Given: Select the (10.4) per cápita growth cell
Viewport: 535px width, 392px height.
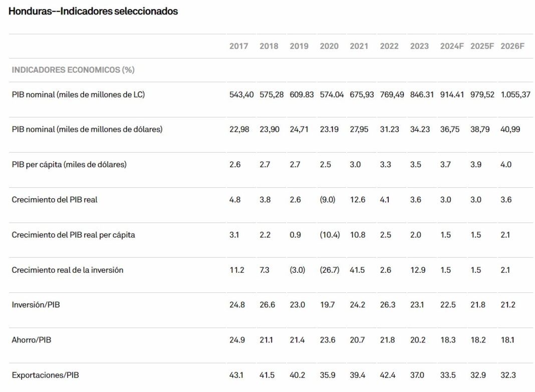Looking at the screenshot, I should click(x=330, y=234).
